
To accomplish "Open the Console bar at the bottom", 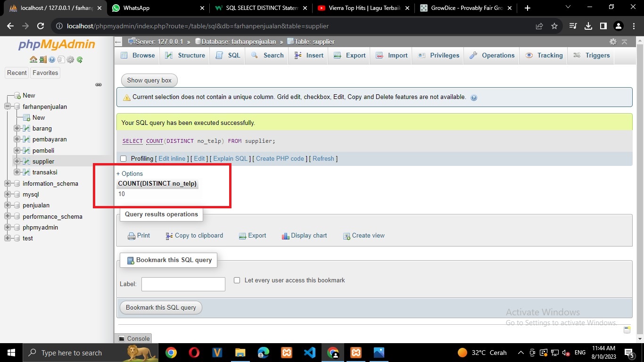I will click(x=134, y=338).
